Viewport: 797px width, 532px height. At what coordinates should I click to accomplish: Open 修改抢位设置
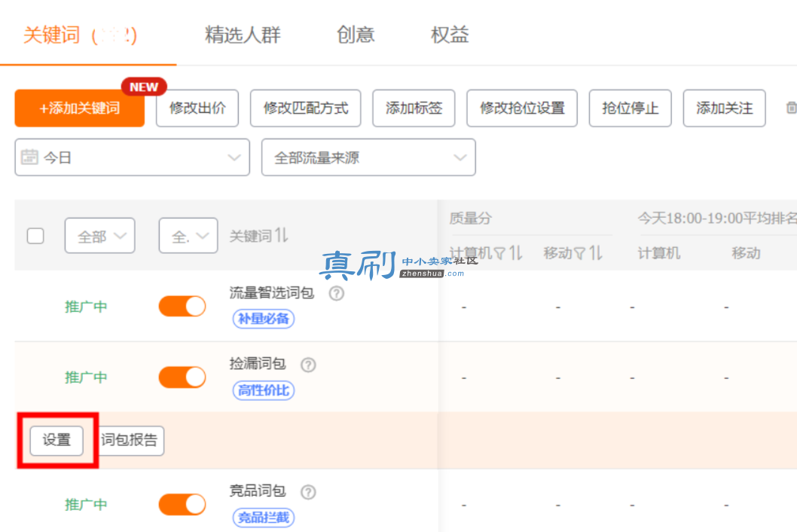pyautogui.click(x=522, y=108)
